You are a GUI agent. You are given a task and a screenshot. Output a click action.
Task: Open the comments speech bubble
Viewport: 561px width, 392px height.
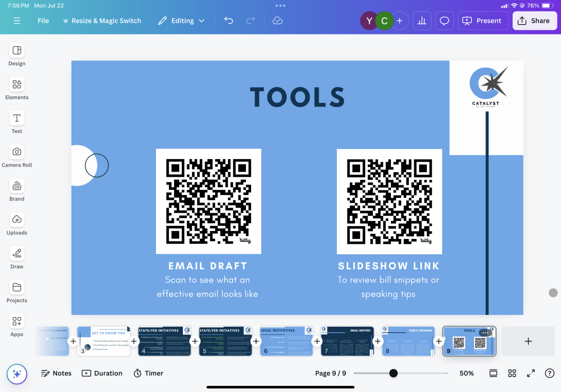(444, 21)
